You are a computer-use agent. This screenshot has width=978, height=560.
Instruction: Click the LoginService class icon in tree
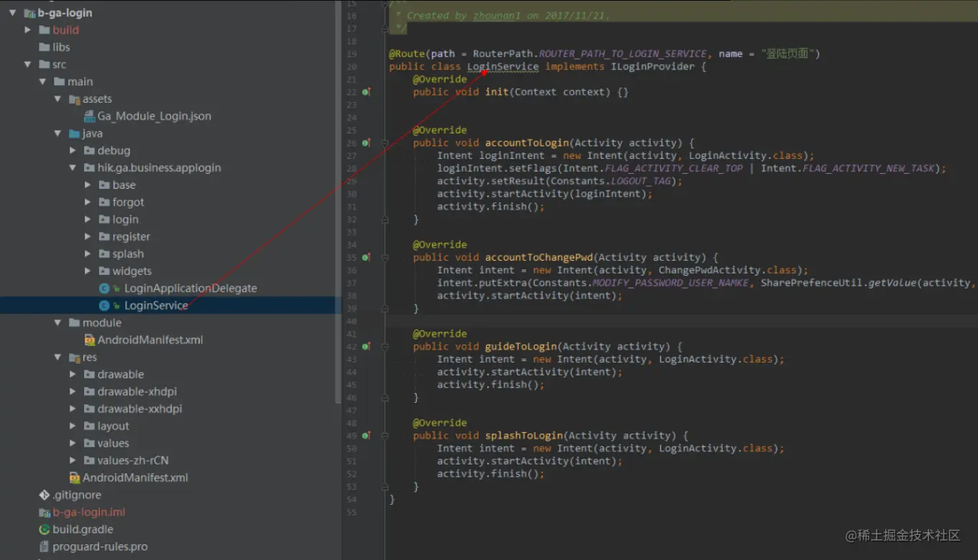coord(104,306)
